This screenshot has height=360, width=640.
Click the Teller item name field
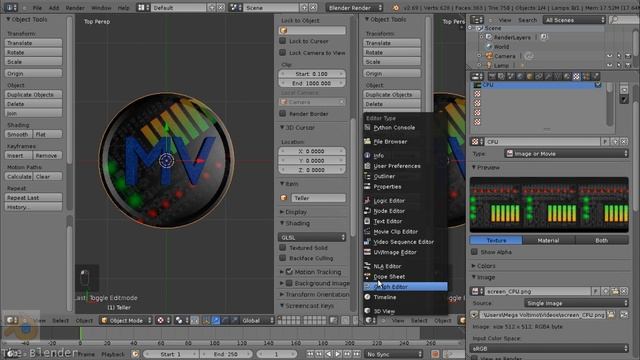(x=318, y=198)
